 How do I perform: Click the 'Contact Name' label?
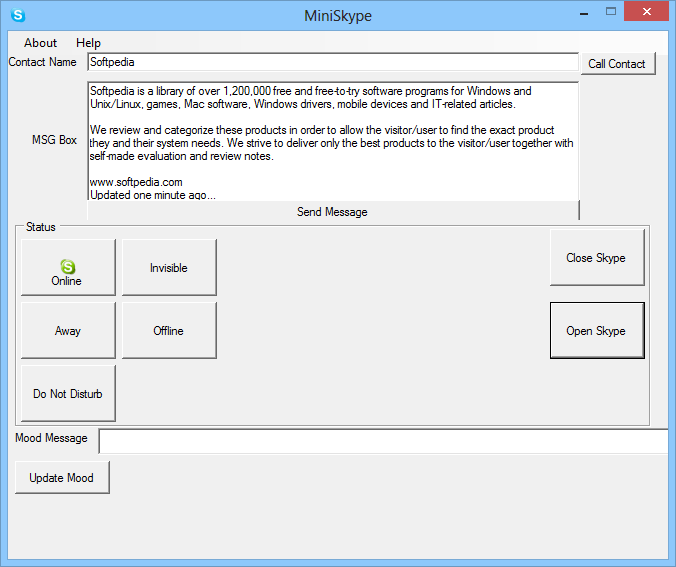pyautogui.click(x=42, y=62)
